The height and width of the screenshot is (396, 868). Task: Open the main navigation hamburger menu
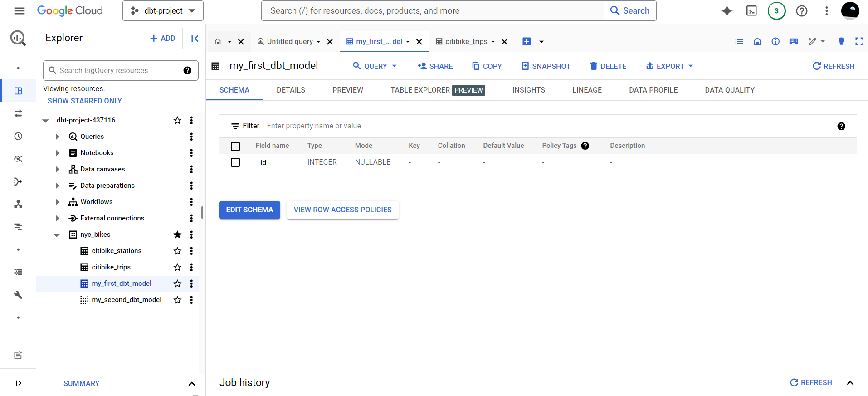coord(20,11)
